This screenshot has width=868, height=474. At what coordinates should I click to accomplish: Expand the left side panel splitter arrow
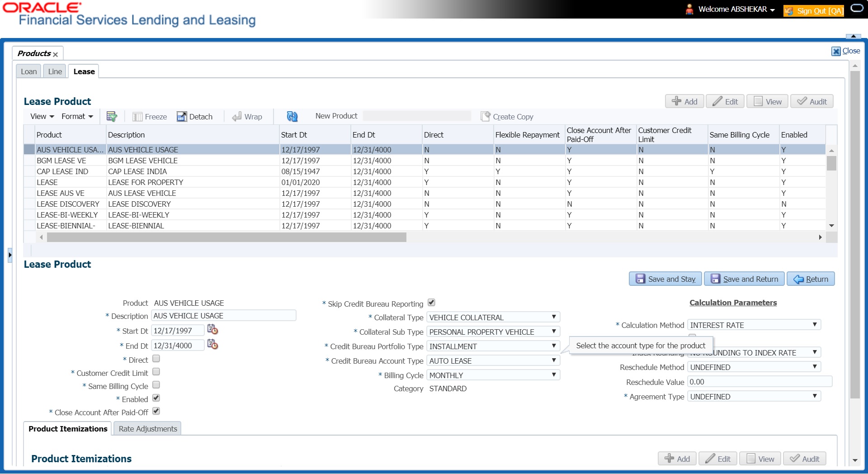point(10,255)
